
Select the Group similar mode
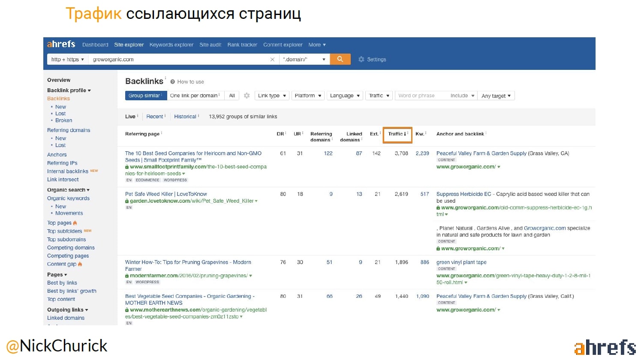tap(145, 96)
